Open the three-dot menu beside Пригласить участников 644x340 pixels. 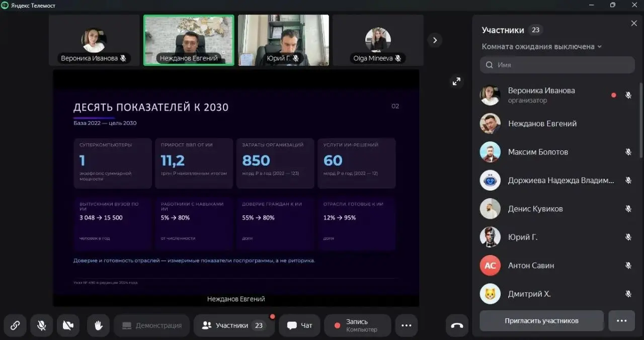pyautogui.click(x=621, y=320)
